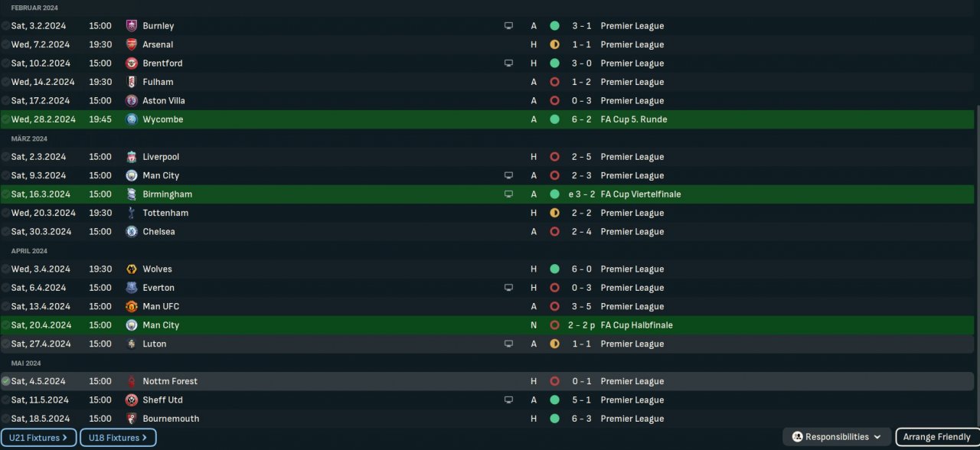Image resolution: width=980 pixels, height=450 pixels.
Task: Click the Wycombe club badge
Action: tap(132, 119)
